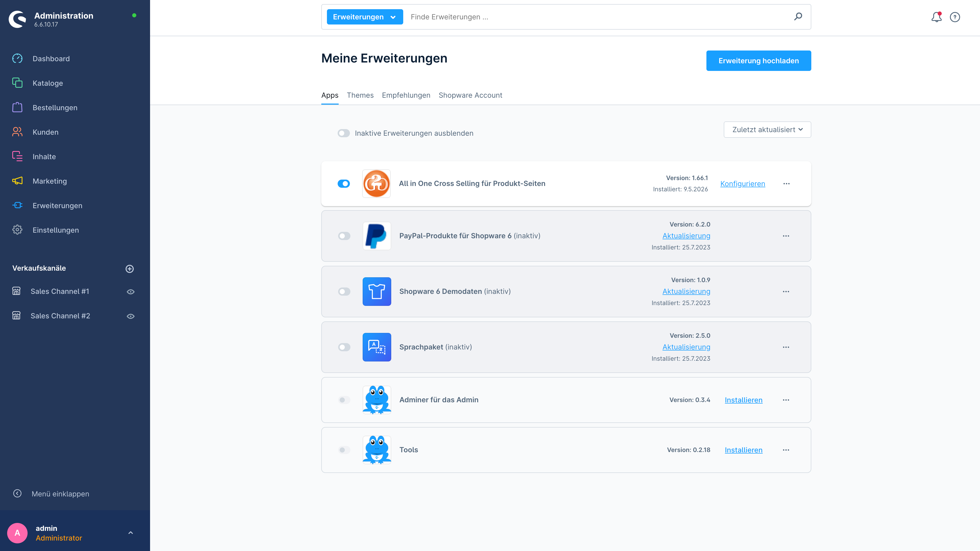
Task: Click 'Installiert: 9.5.2026' text
Action: coord(680,189)
